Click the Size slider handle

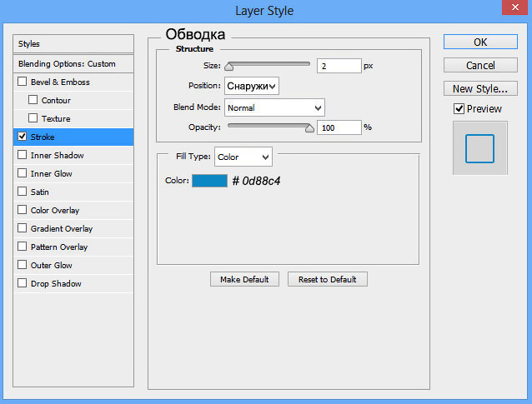229,67
